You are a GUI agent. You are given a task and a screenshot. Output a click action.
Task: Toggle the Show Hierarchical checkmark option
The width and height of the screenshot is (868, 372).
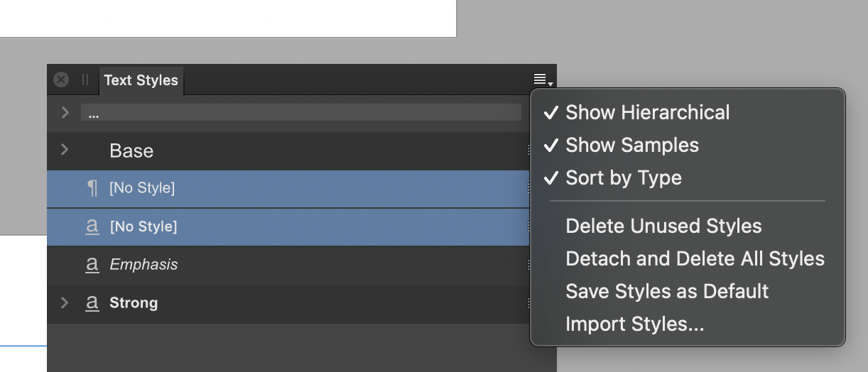647,112
